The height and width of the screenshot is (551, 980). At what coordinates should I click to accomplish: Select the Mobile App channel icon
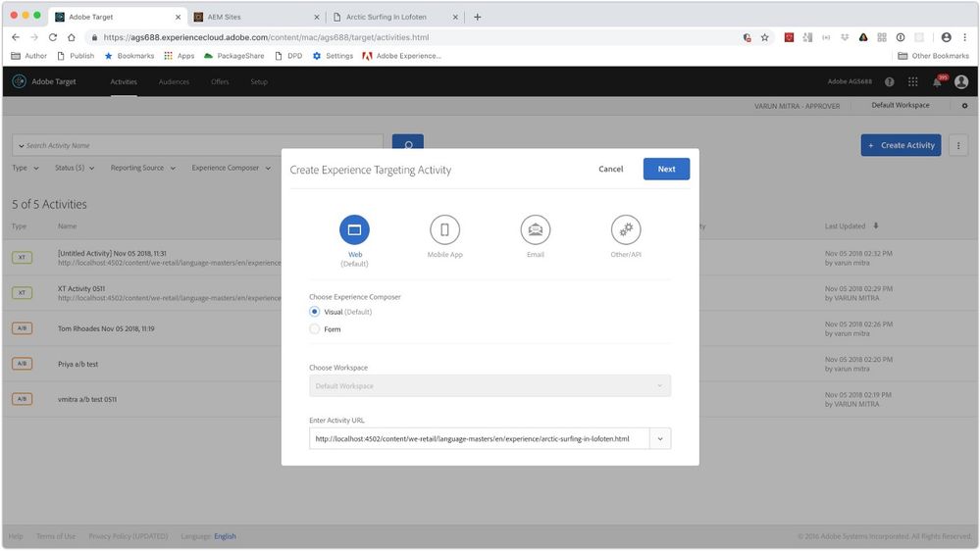point(444,229)
